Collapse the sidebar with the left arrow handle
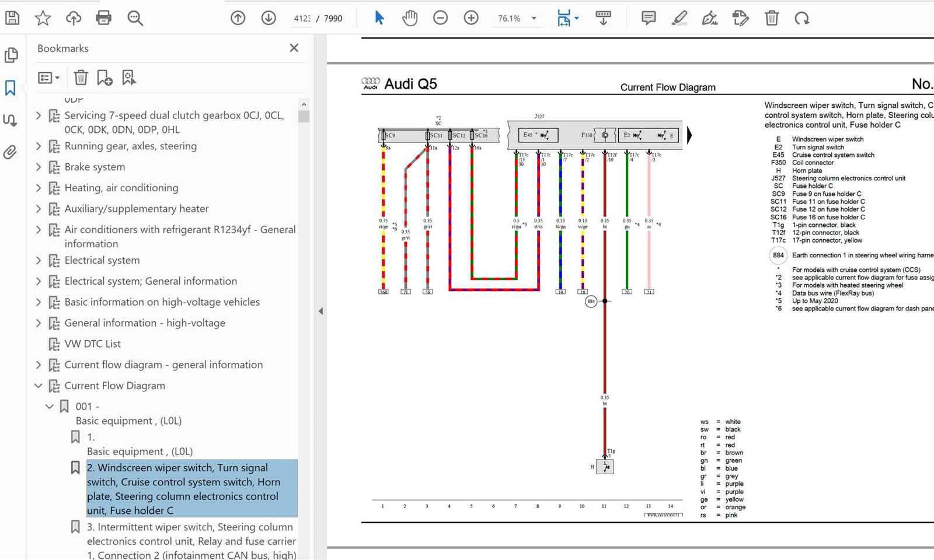This screenshot has height=560, width=934. pos(320,311)
